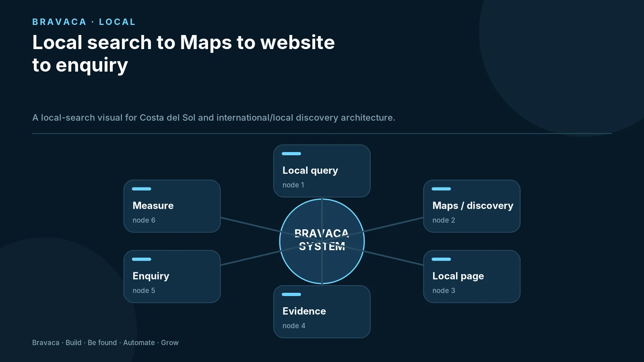Viewport: 644px width, 362px height.
Task: Click the 'node 1' label
Action: click(x=293, y=185)
